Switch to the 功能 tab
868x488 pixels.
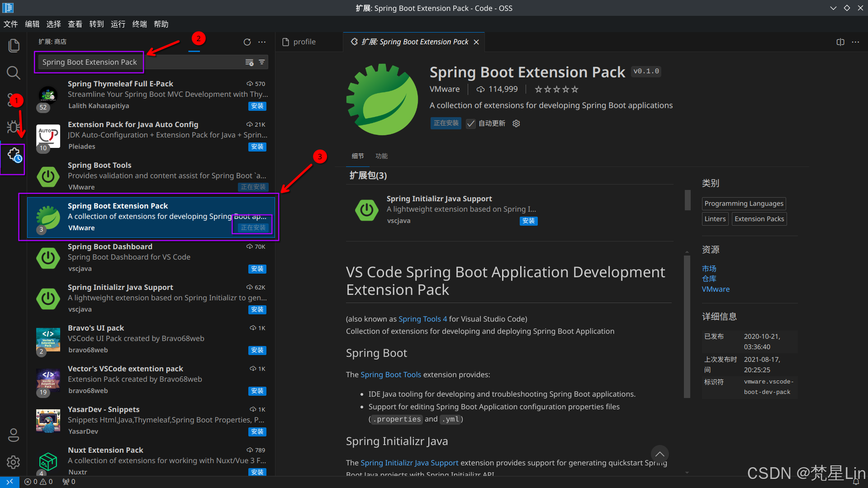[381, 156]
